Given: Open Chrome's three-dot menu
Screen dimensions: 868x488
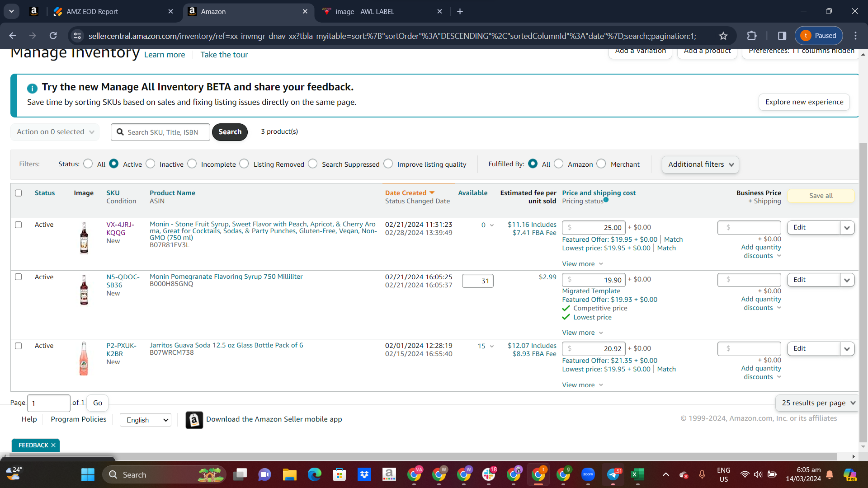Looking at the screenshot, I should point(855,36).
